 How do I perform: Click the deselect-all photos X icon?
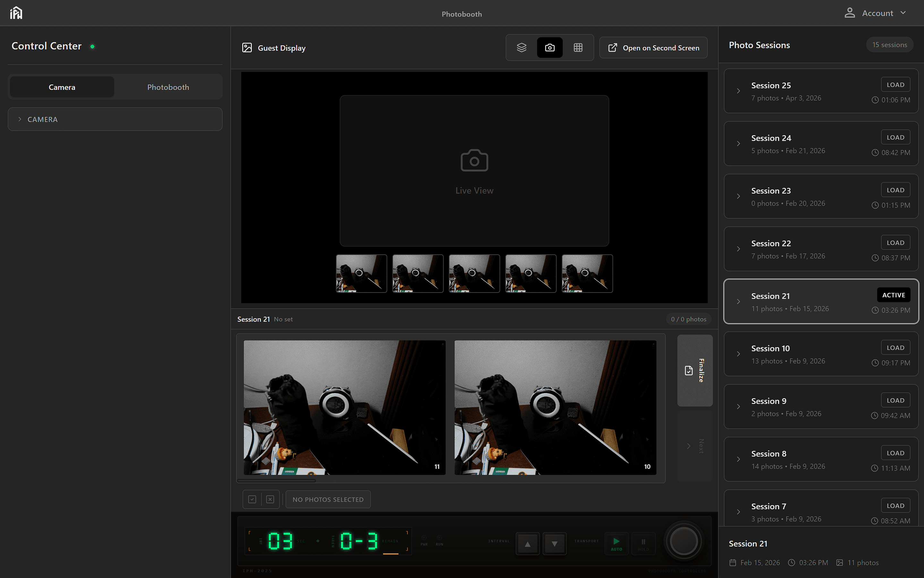point(270,499)
